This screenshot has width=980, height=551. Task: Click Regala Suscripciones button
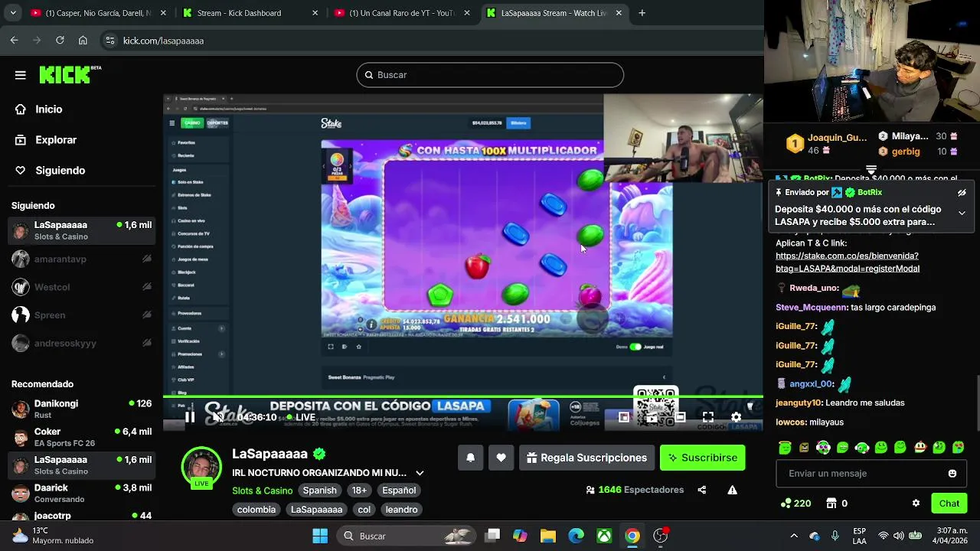[x=586, y=458]
